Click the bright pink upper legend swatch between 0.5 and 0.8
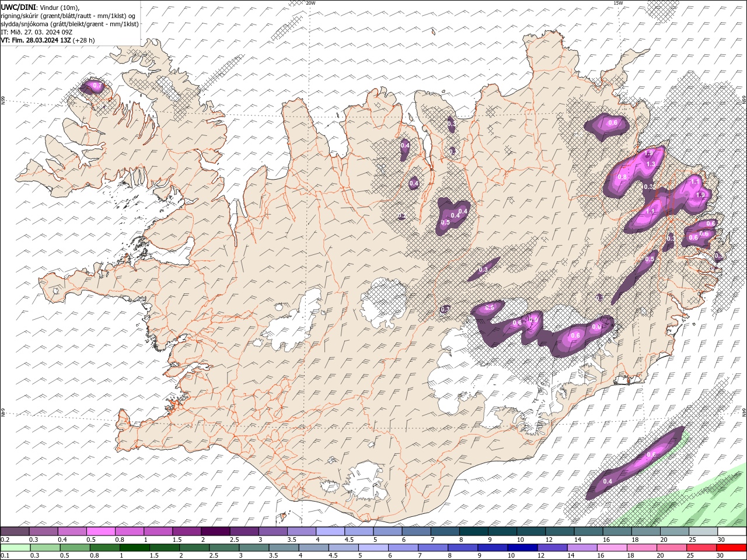Viewport: 747px width, 560px height. (101, 531)
